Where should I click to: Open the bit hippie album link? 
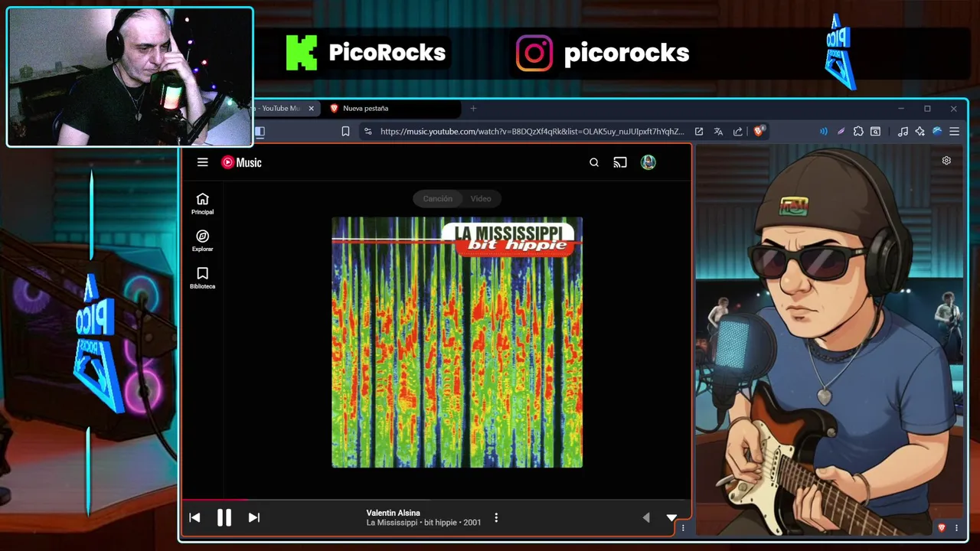coord(440,523)
